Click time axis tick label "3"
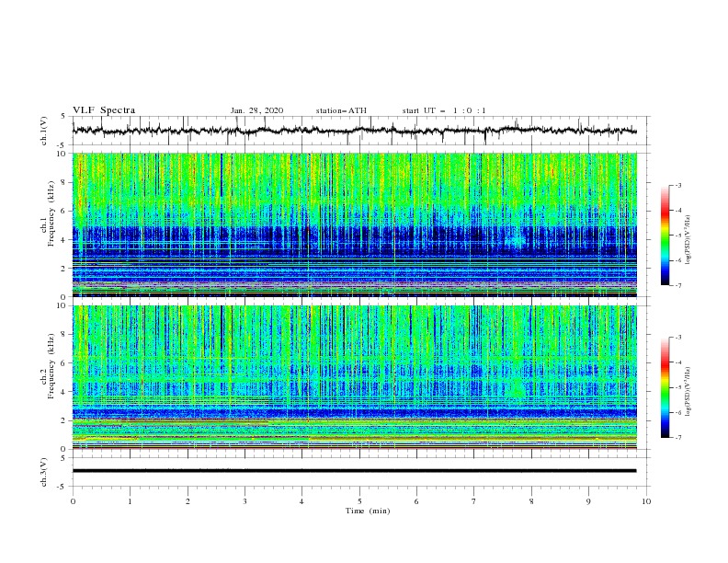 coord(245,501)
